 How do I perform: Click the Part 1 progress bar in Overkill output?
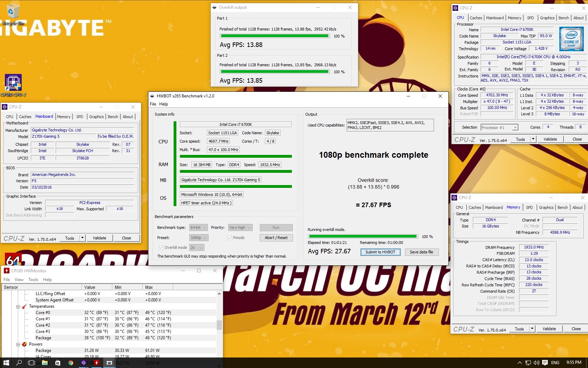(275, 36)
